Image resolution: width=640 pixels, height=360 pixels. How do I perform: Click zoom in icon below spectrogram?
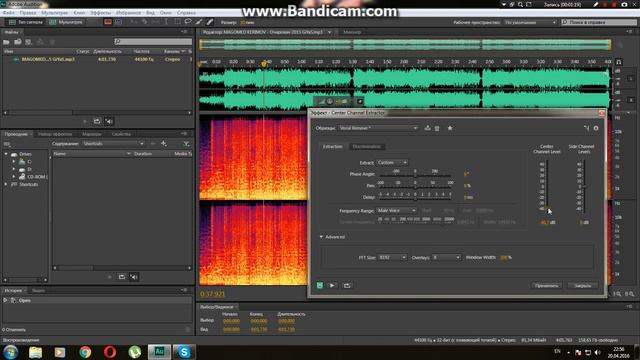[x=618, y=294]
